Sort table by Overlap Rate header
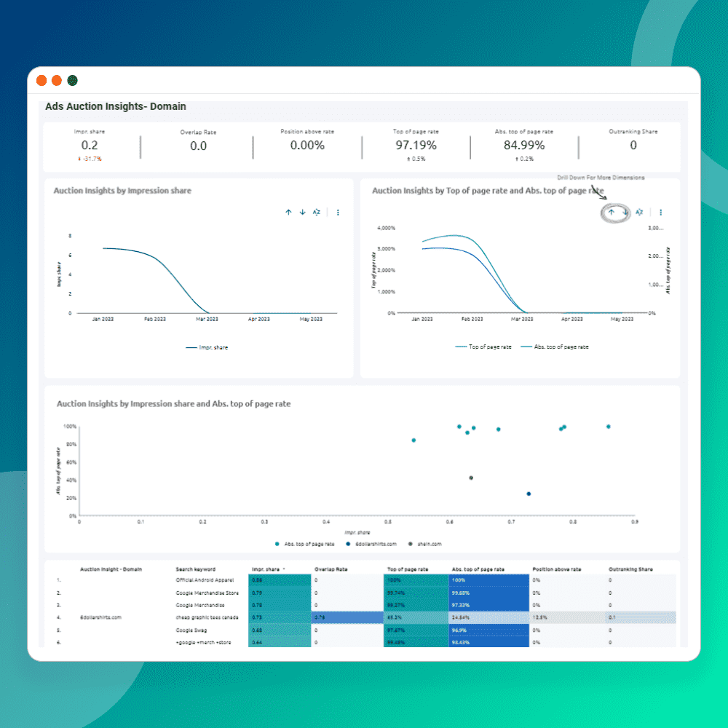The width and height of the screenshot is (728, 728). (x=331, y=569)
